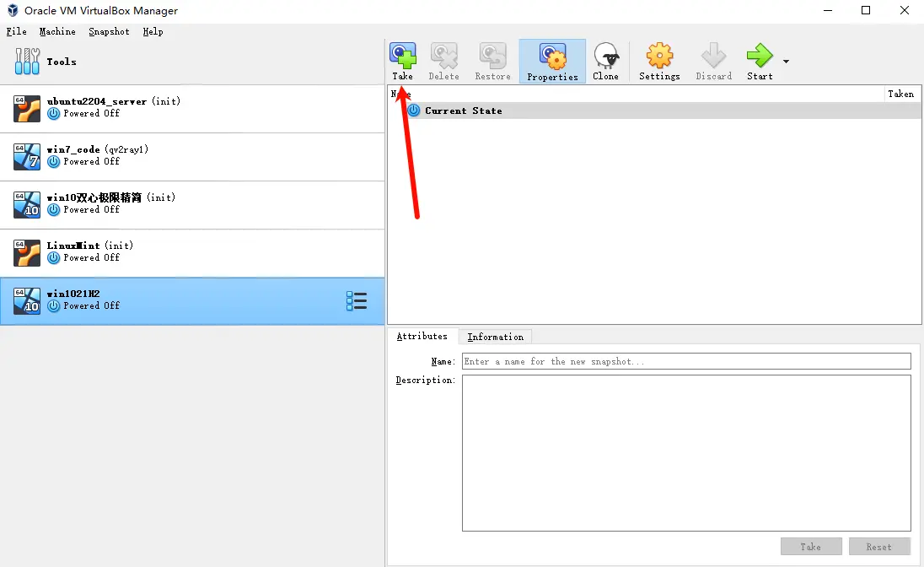Image resolution: width=924 pixels, height=567 pixels.
Task: Select the ubuntu2204_server VM icon
Action: point(27,109)
